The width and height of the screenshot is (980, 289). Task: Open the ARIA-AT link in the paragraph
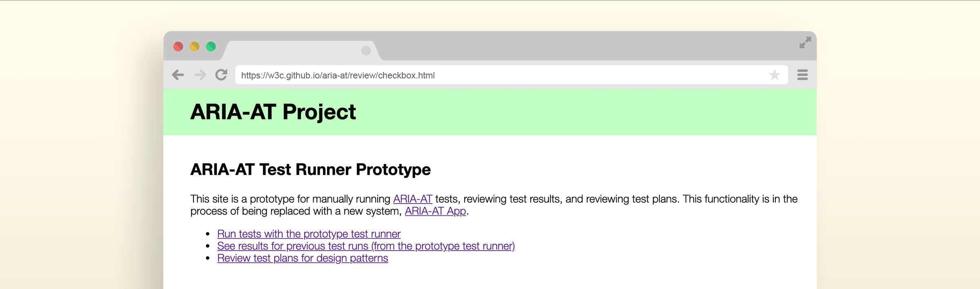[412, 199]
